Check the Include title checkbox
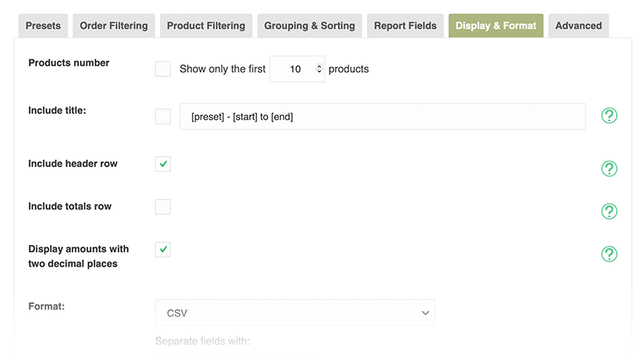 pos(163,117)
